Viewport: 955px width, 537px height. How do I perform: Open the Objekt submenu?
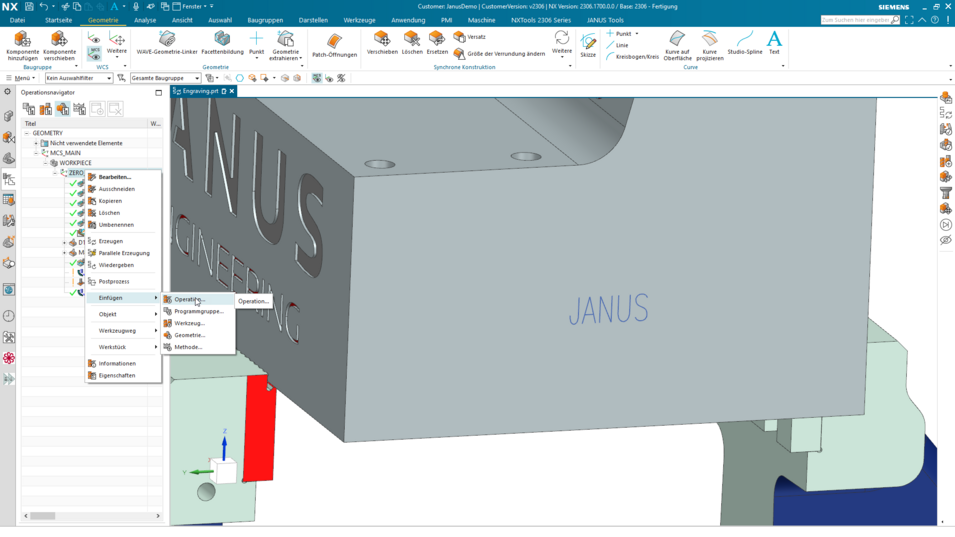123,314
